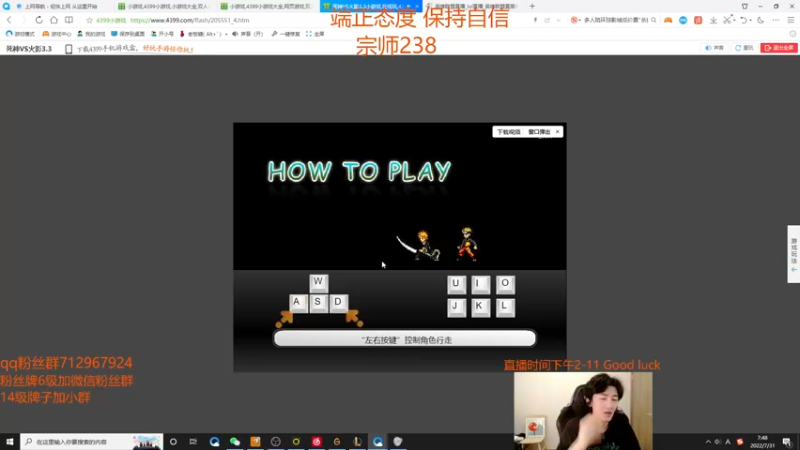Click the 下载视频 button on the game
Viewport: 800px width, 450px height.
click(x=509, y=132)
